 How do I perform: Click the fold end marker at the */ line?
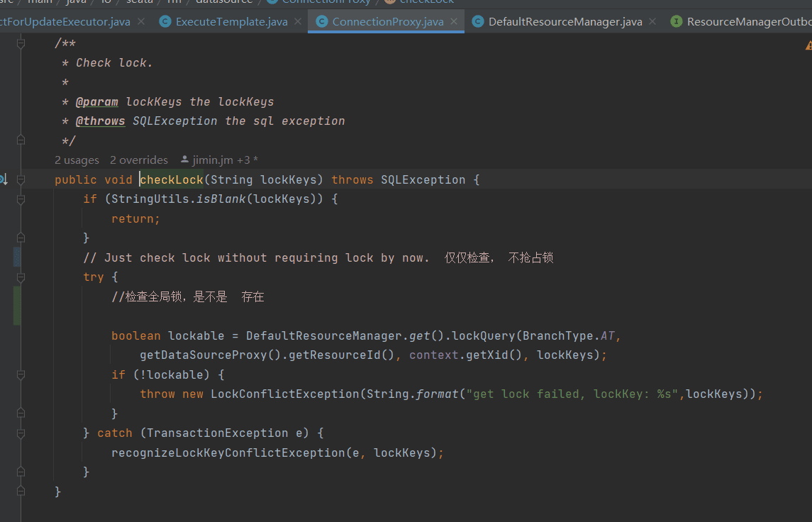click(x=21, y=140)
